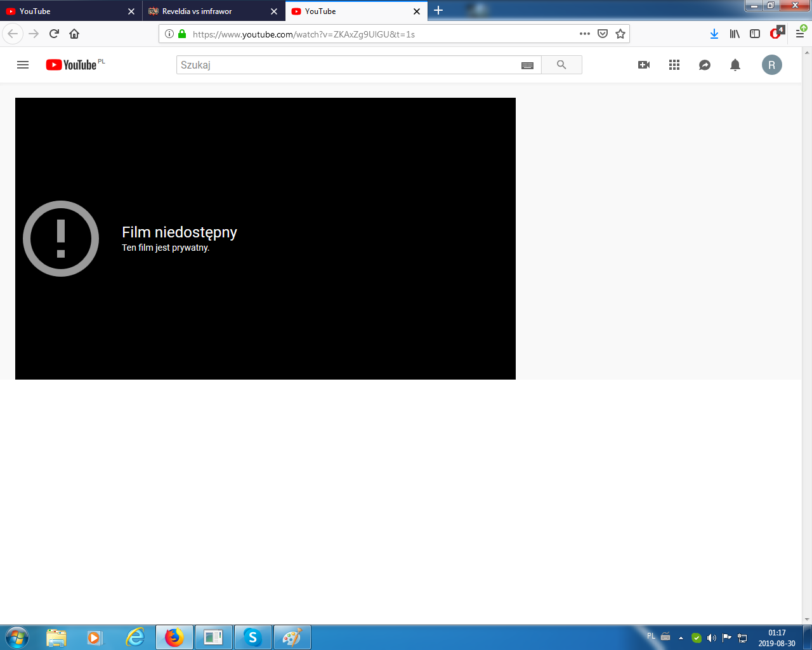
Task: Close the first YouTube tab
Action: [131, 11]
